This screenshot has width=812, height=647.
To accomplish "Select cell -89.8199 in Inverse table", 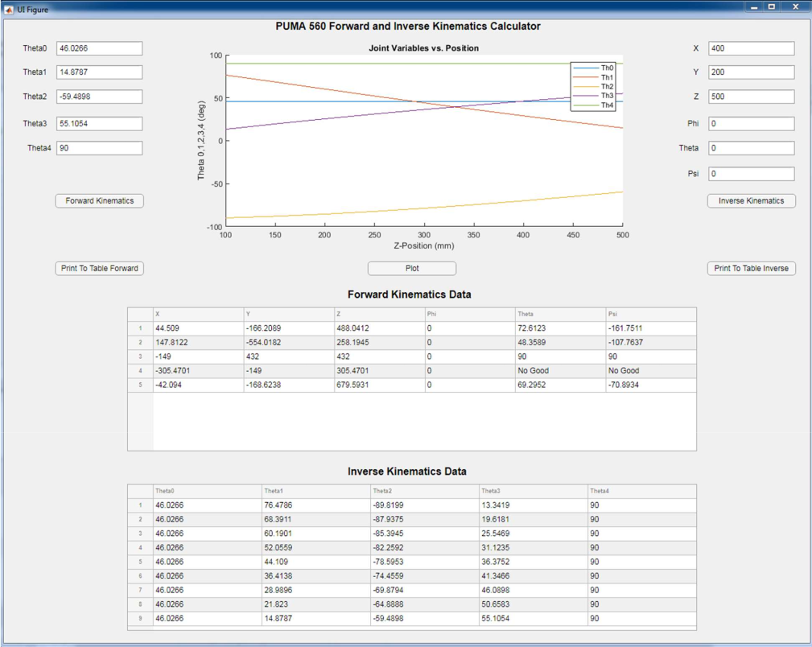I will [425, 505].
